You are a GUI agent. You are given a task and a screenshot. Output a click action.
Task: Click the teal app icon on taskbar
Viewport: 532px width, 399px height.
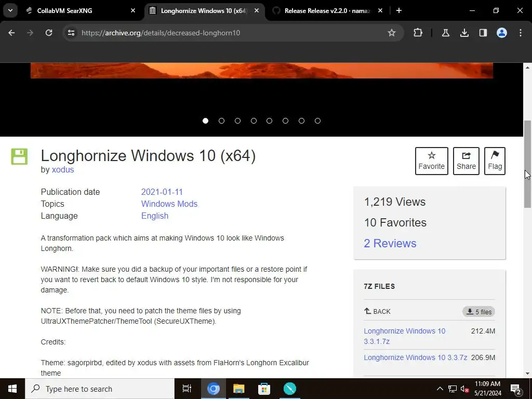[290, 389]
